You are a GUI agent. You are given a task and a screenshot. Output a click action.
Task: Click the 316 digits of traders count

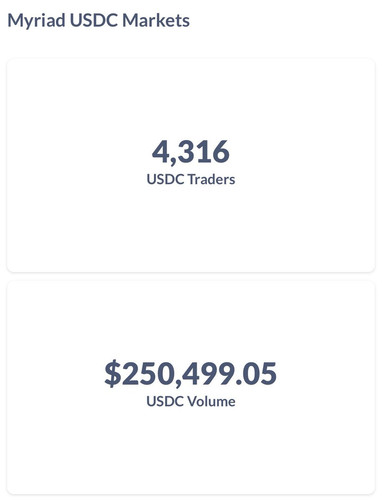204,151
